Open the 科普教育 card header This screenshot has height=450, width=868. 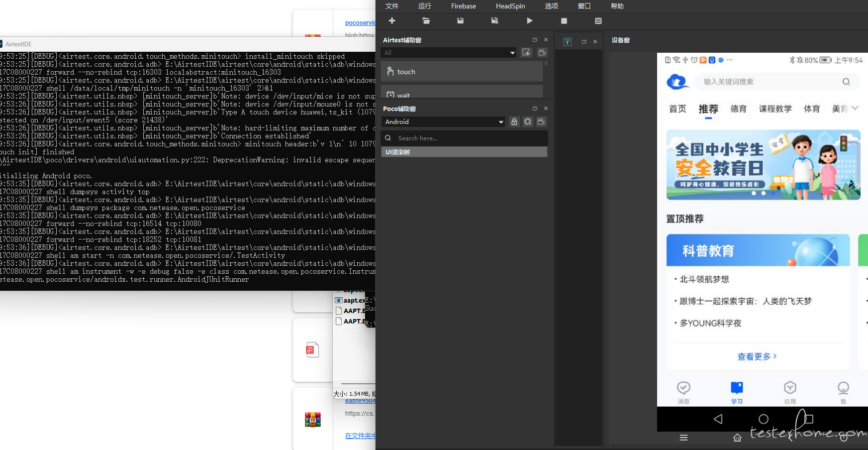[758, 250]
